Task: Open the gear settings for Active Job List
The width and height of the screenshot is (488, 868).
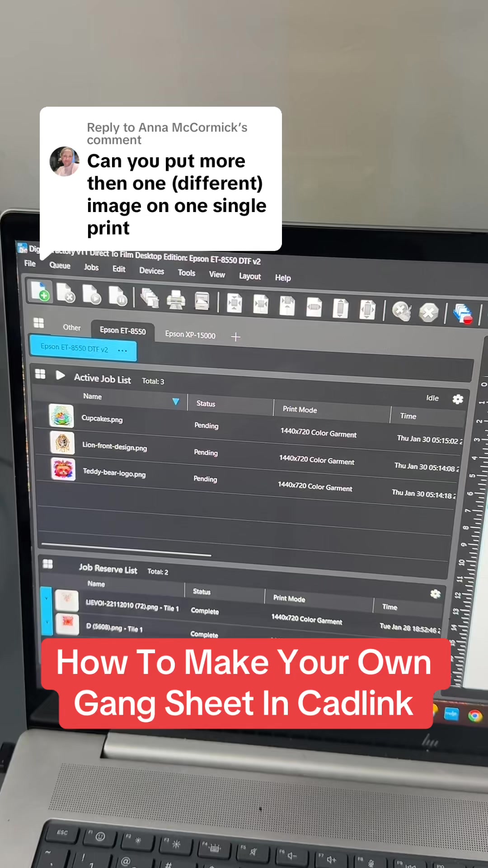Action: coord(458,399)
